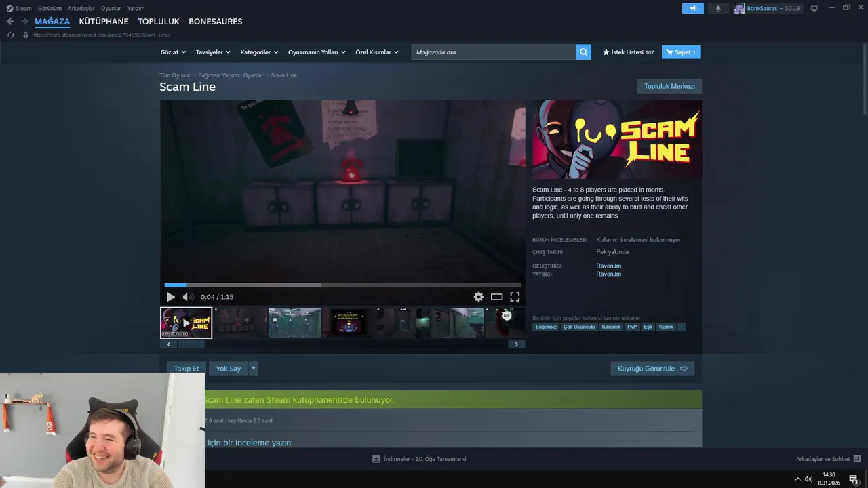Toggle theater mode on video
Viewport: 868px width, 488px height.
pos(497,297)
